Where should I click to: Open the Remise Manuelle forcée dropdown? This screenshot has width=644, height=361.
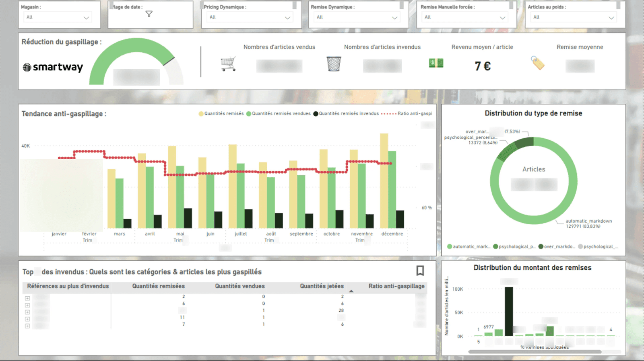tap(464, 17)
